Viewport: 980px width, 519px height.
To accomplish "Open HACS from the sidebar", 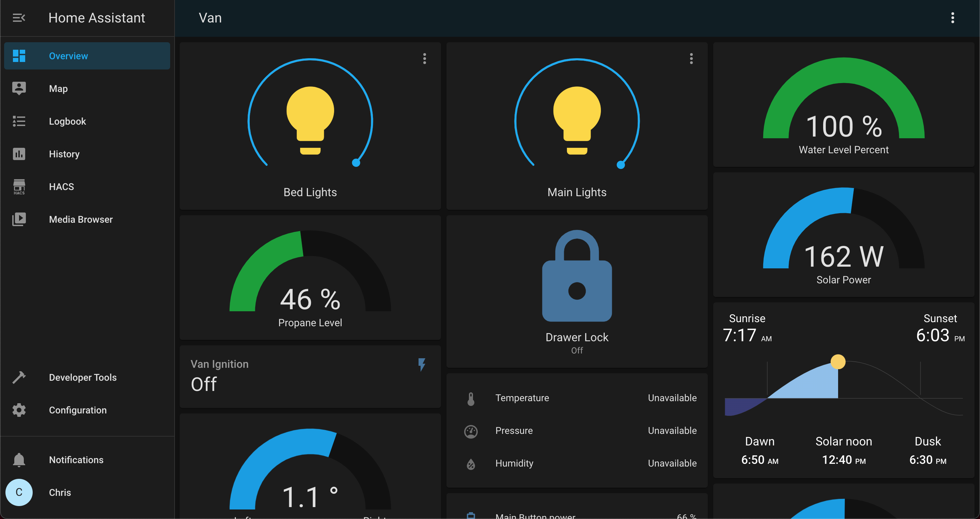I will point(61,187).
